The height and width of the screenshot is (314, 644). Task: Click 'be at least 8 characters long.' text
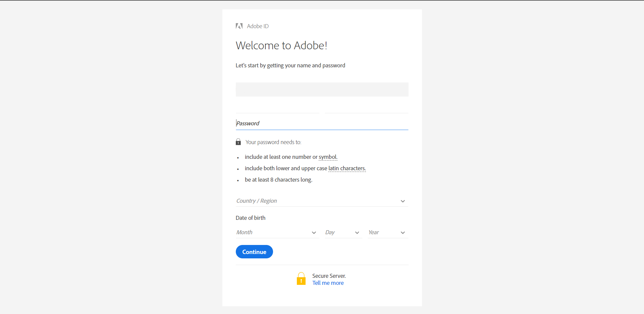(x=278, y=180)
